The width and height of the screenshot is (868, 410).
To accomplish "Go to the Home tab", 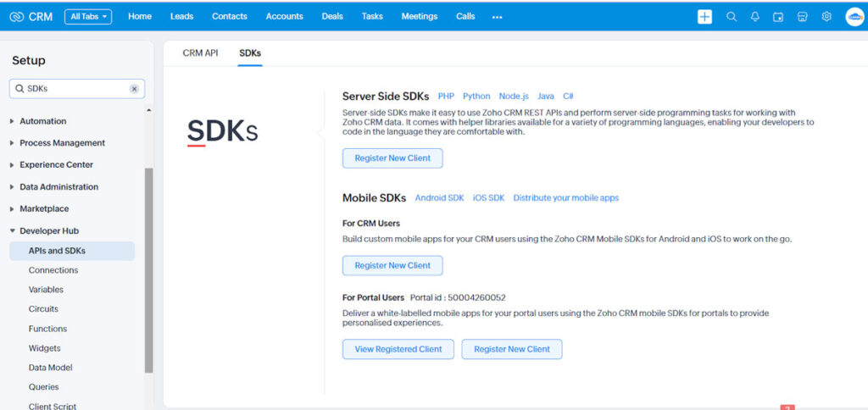I will coord(140,17).
